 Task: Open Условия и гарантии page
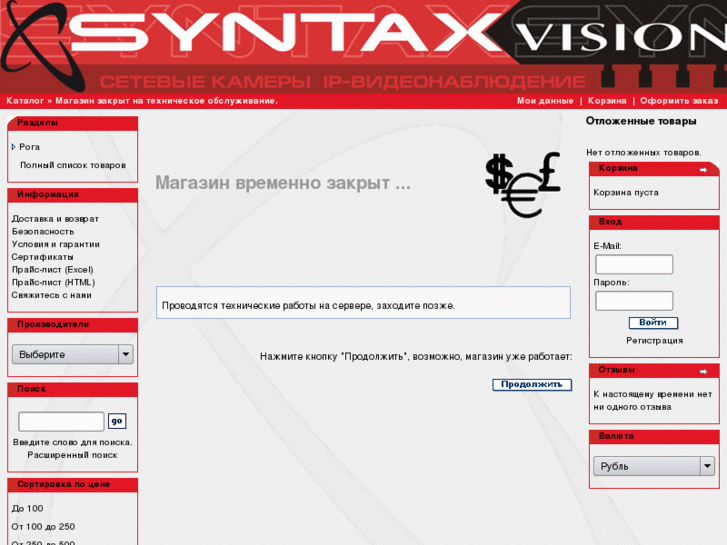click(x=56, y=244)
